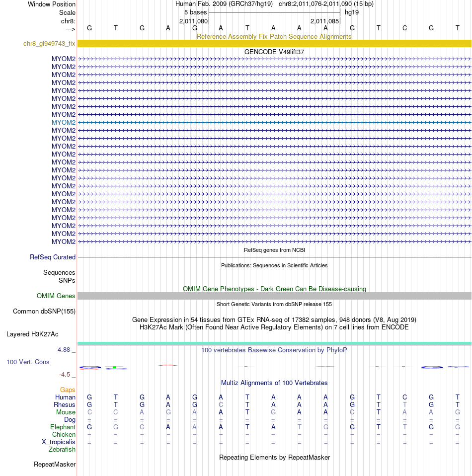Click the 100 Vert. Cons track label
This screenshot has width=472, height=476.
[x=28, y=362]
